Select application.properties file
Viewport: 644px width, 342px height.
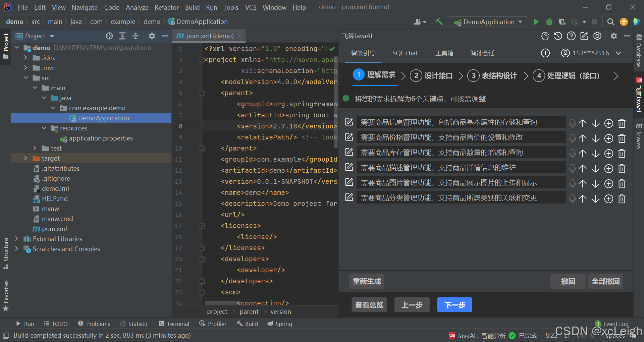click(x=101, y=138)
